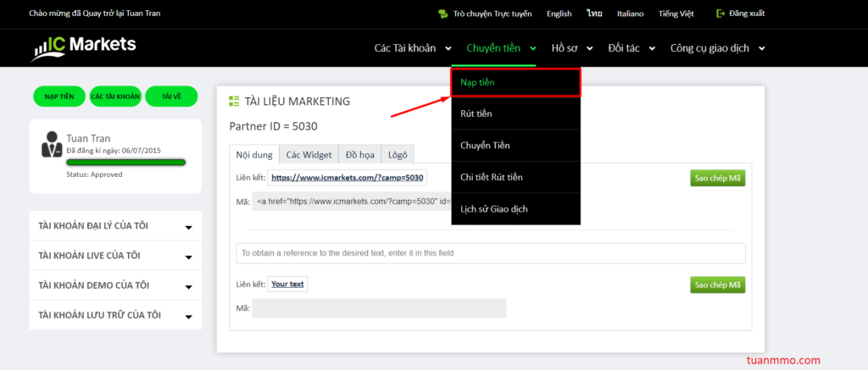Select Nạp tiền from the dropdown menu
868x370 pixels.
tap(516, 82)
